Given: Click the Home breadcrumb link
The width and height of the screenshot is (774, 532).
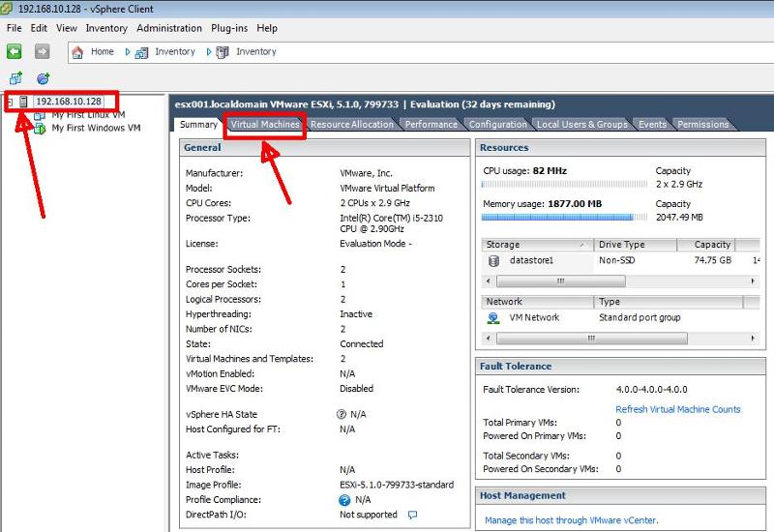Looking at the screenshot, I should coord(103,51).
